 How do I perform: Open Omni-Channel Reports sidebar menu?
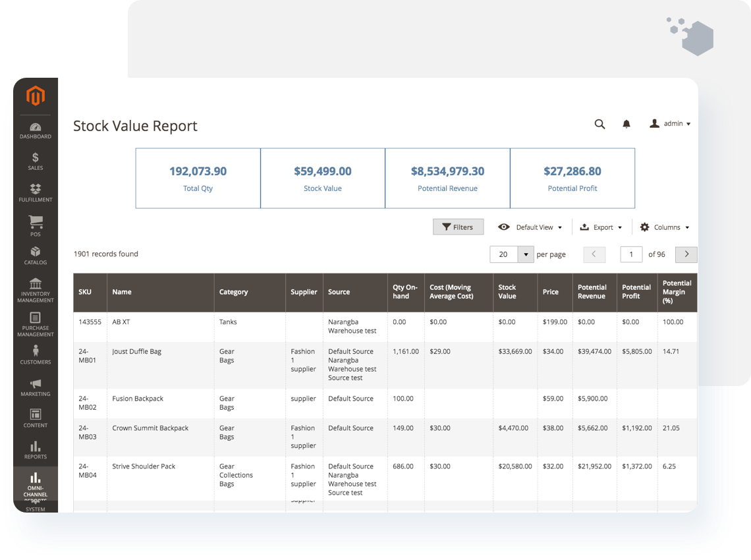[36, 485]
